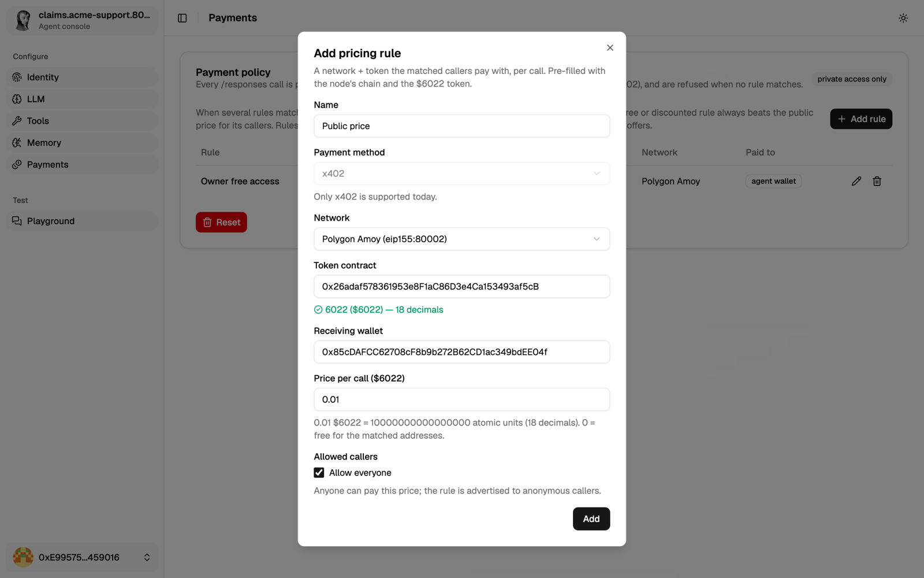924x578 pixels.
Task: Click the agent avatar at top left
Action: coord(23,20)
